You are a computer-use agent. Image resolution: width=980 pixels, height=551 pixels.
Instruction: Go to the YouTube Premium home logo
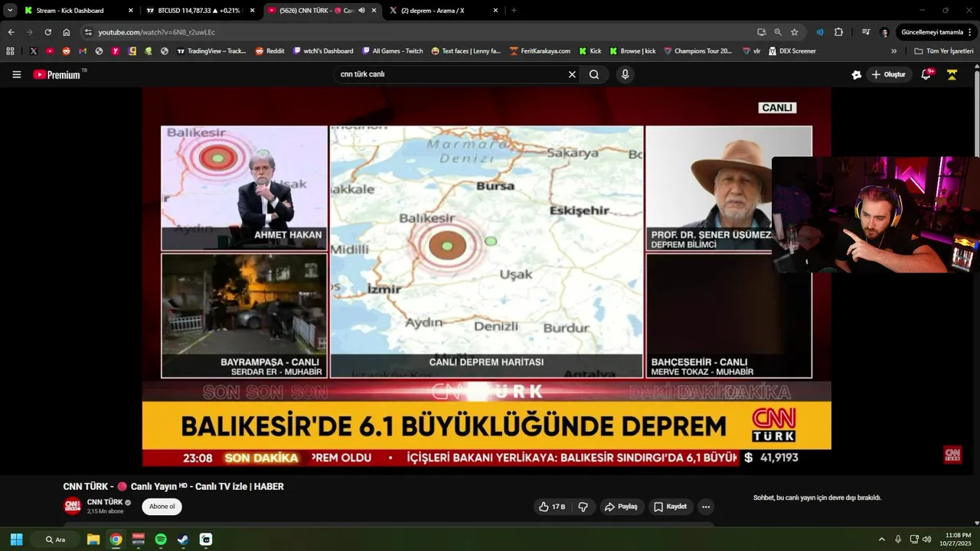[x=59, y=74]
